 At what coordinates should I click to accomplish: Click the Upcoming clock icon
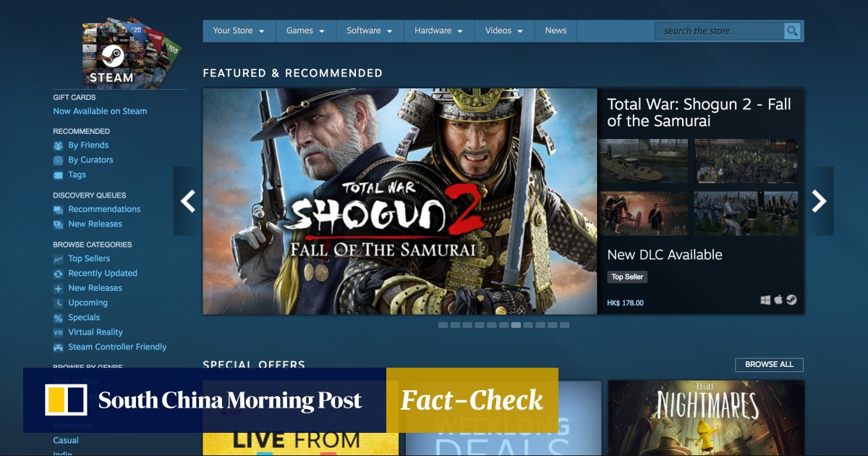point(59,303)
